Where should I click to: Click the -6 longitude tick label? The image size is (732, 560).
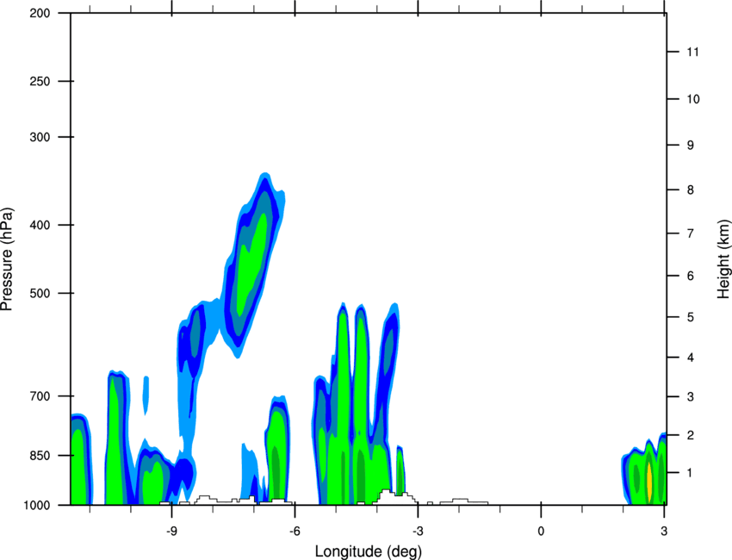(295, 531)
